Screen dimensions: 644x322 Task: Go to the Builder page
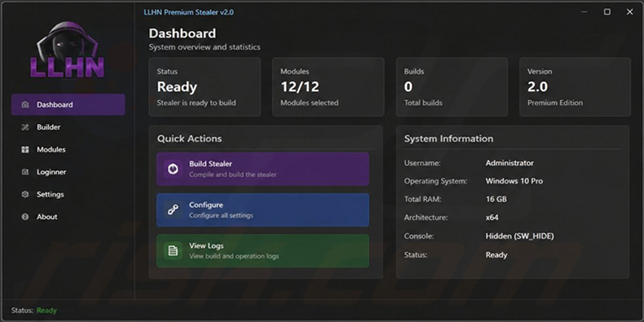[x=68, y=127]
